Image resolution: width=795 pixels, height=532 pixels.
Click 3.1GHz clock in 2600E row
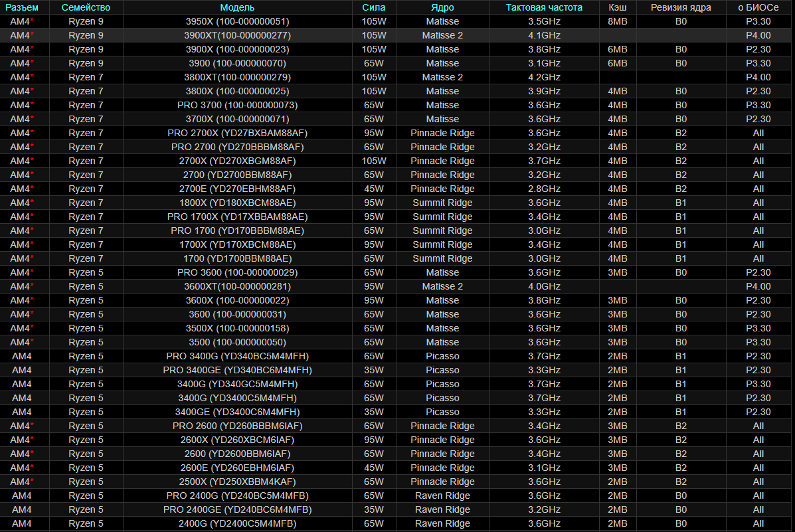pos(544,468)
